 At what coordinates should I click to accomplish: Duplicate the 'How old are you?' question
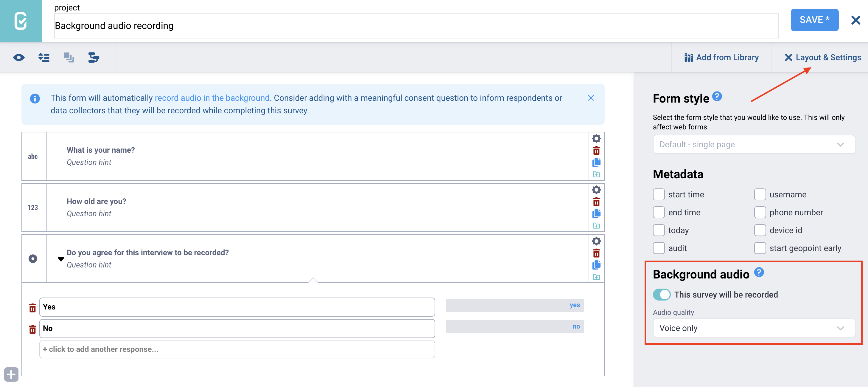(596, 213)
